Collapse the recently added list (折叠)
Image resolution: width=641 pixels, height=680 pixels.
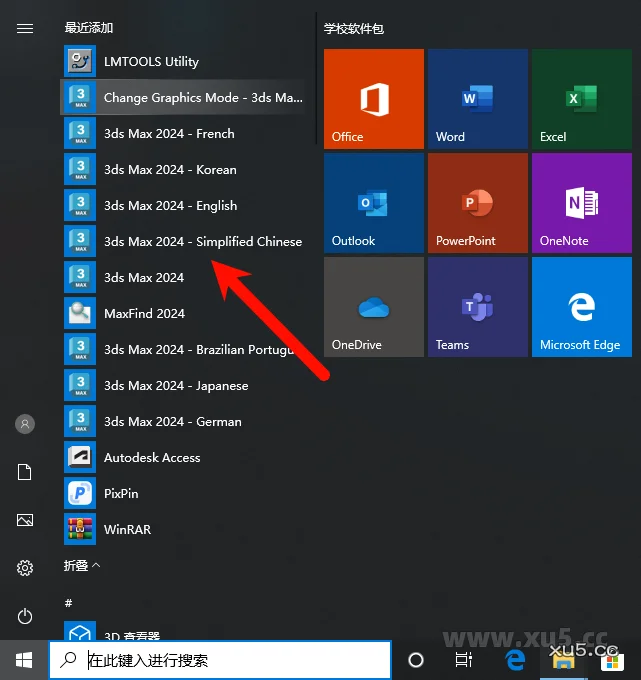tap(82, 566)
